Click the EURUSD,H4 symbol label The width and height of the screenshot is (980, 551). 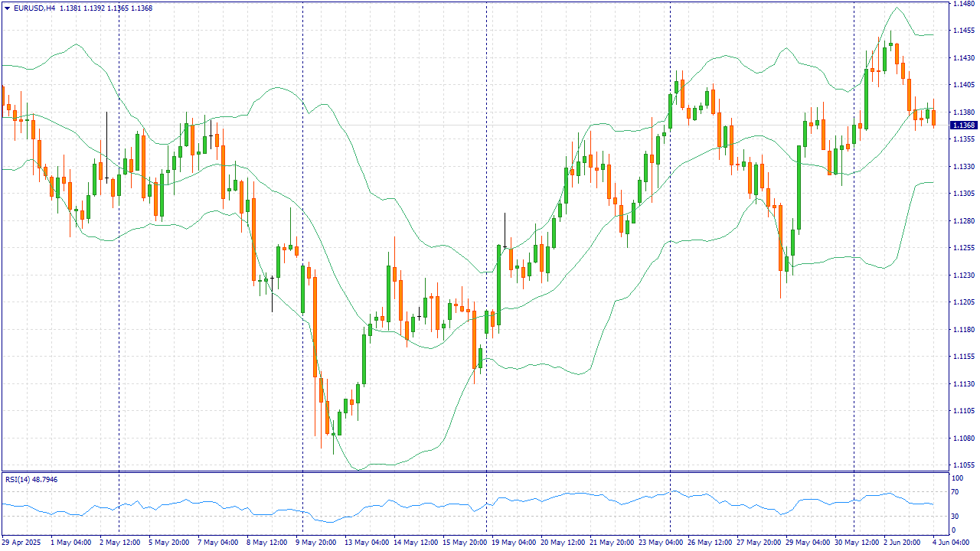pos(34,8)
